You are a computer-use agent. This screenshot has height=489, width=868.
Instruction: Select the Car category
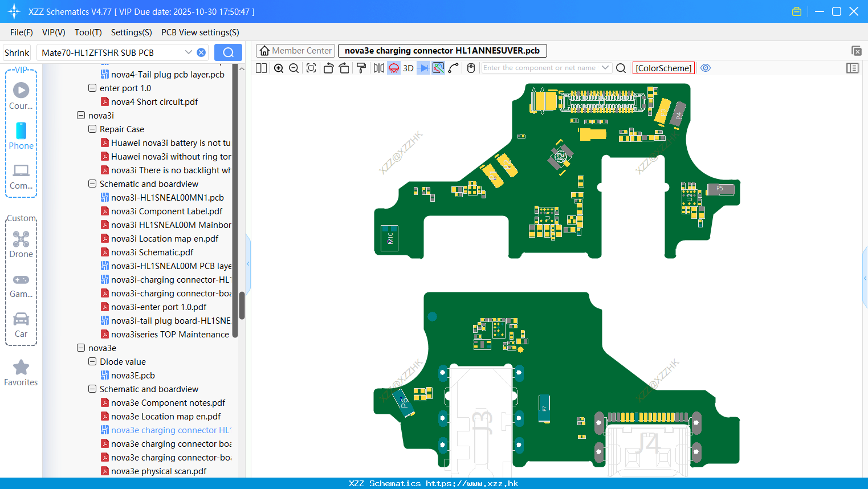click(21, 325)
